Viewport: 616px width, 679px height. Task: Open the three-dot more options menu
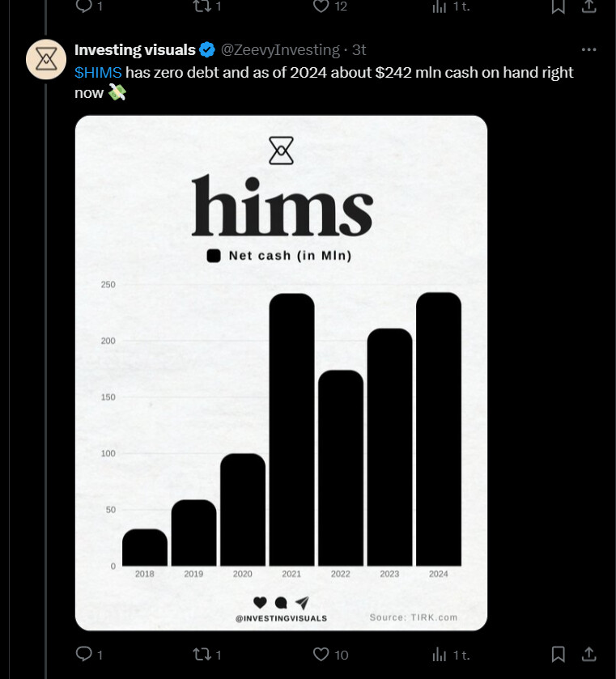click(x=588, y=50)
